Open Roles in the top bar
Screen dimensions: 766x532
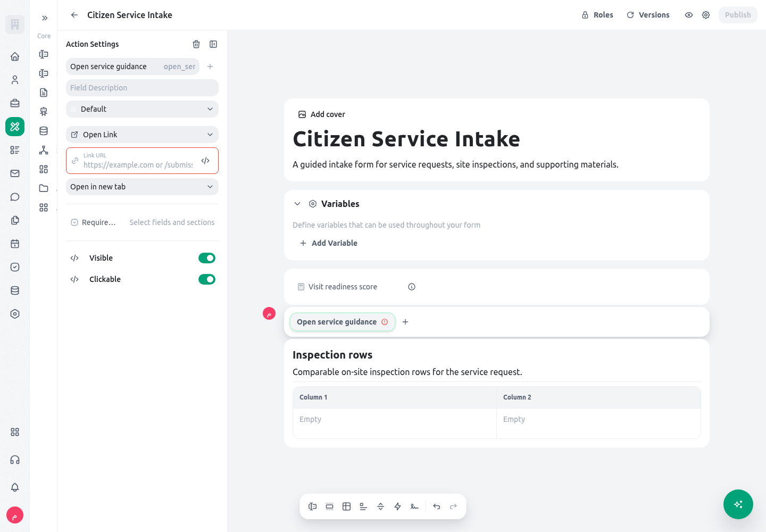click(597, 15)
